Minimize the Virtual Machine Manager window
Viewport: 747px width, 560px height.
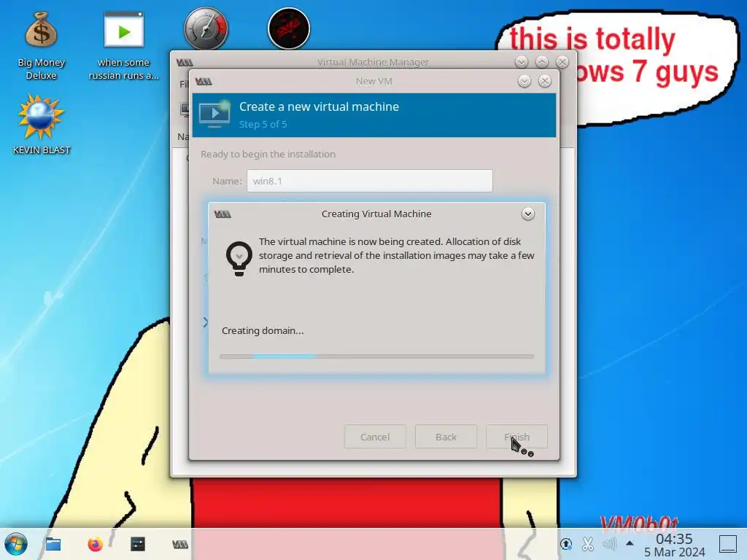[x=521, y=62]
